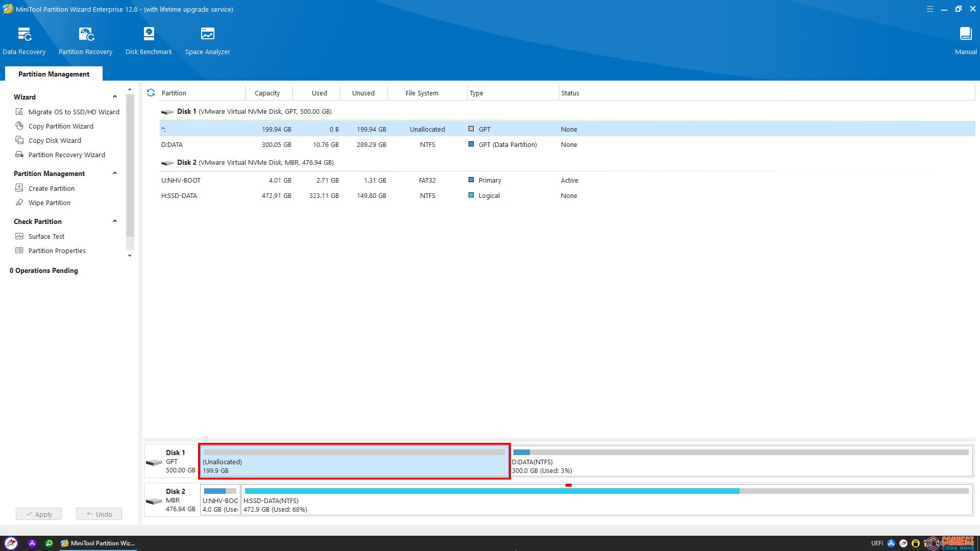Open the green search icon on the taskbar
This screenshot has width=980, height=551.
(49, 543)
